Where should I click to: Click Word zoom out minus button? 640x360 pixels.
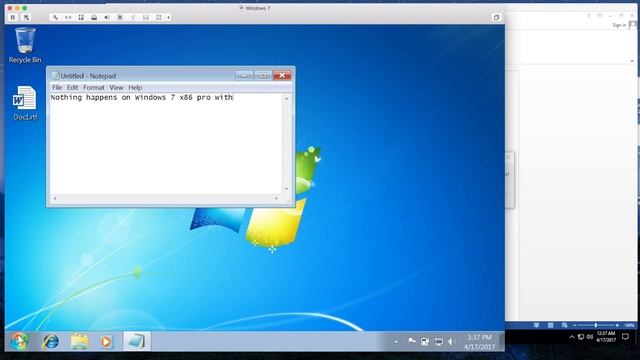coord(575,325)
